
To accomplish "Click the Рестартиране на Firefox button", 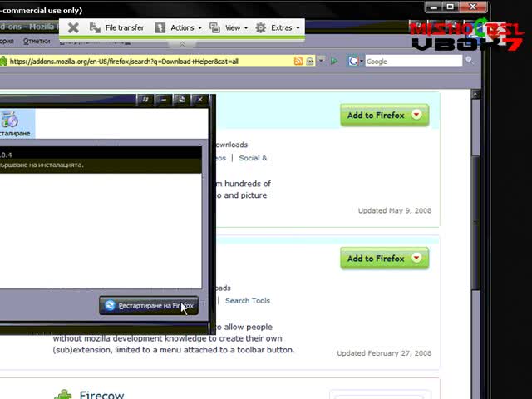I will [x=149, y=306].
